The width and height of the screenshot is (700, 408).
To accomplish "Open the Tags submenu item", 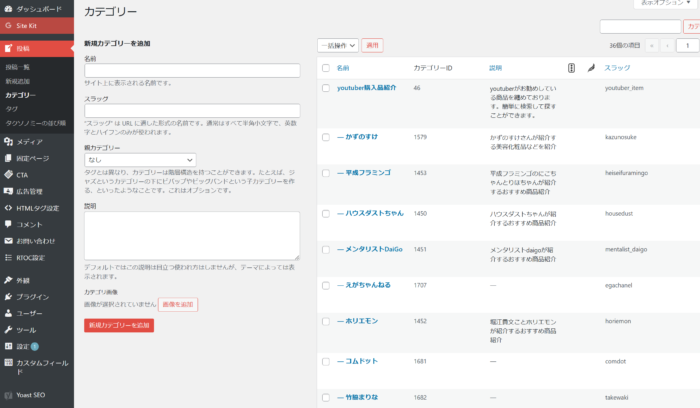I will pyautogui.click(x=12, y=109).
